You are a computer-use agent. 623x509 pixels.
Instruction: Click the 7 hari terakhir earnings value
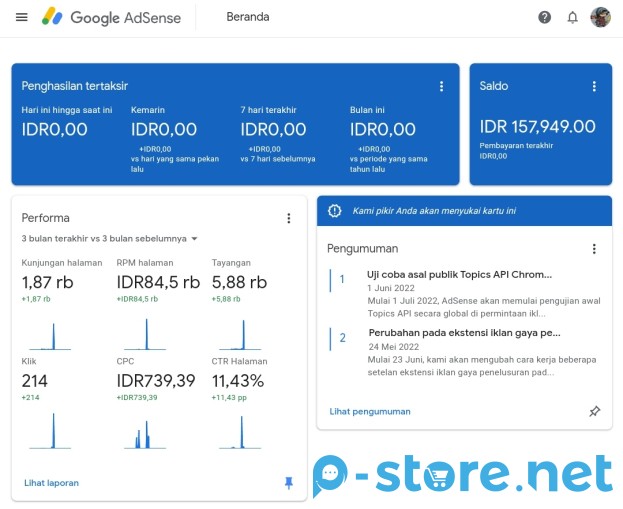point(273,130)
